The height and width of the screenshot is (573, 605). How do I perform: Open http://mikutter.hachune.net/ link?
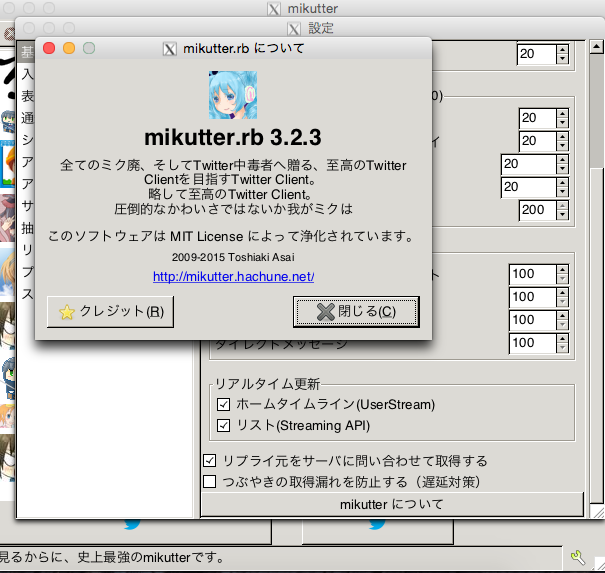point(233,277)
